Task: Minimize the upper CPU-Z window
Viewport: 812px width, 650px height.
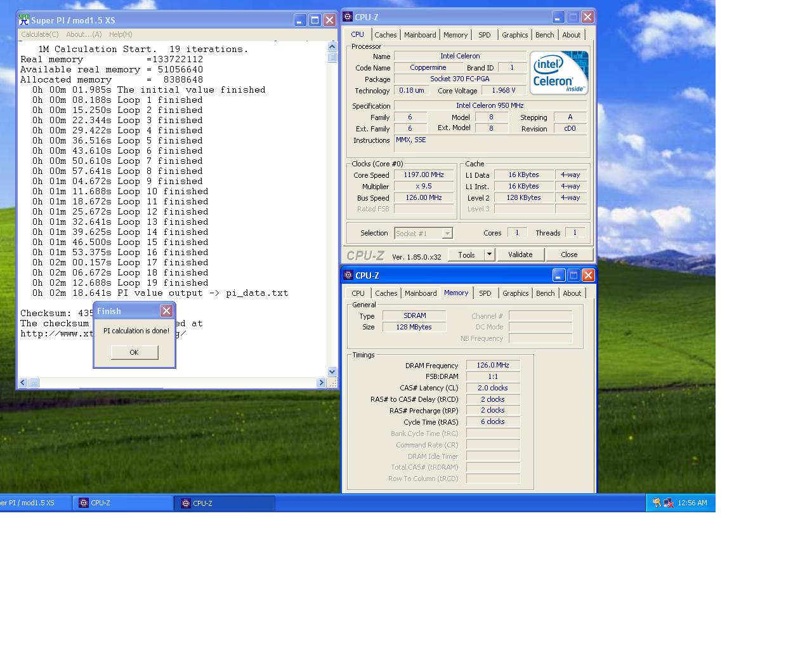Action: [558, 17]
